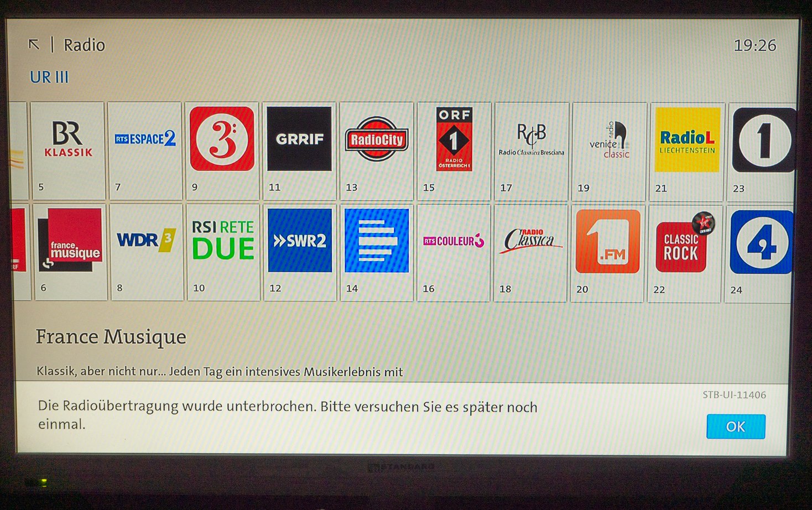Select the UR III category label
This screenshot has width=812, height=510.
(49, 77)
